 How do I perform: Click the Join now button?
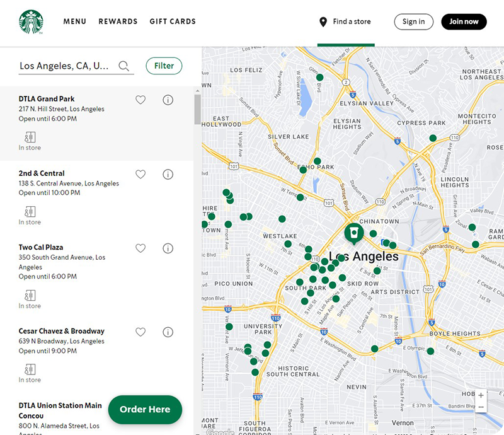[x=464, y=21]
